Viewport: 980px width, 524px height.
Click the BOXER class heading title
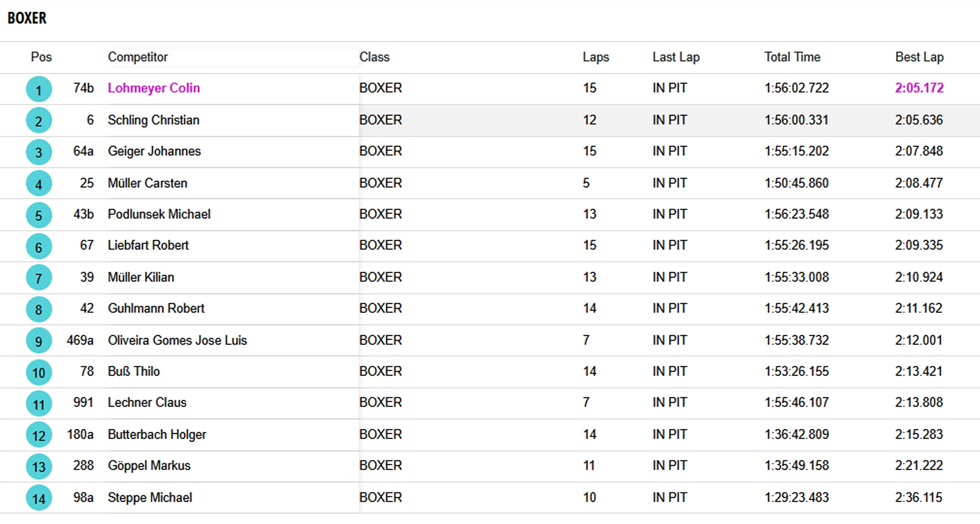[27, 18]
